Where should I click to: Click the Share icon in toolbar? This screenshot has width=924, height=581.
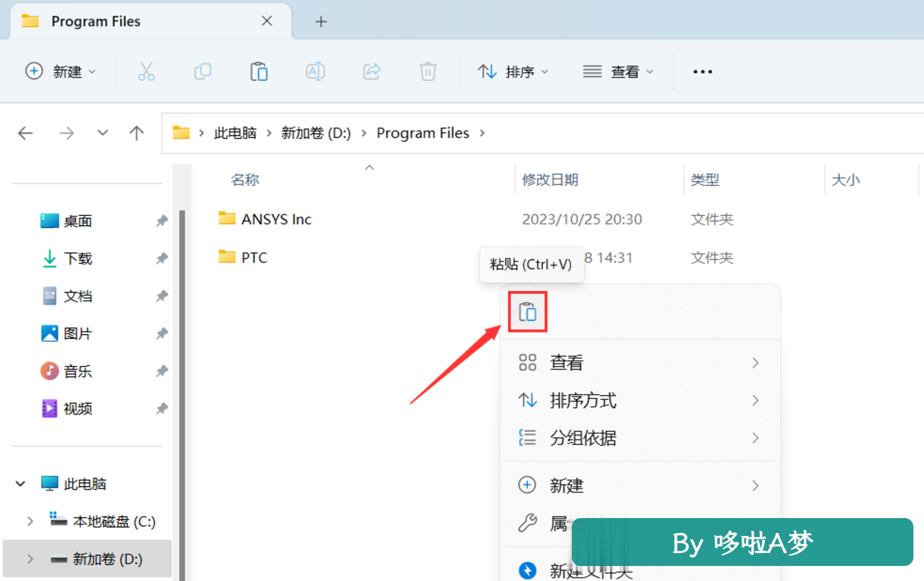(x=372, y=72)
